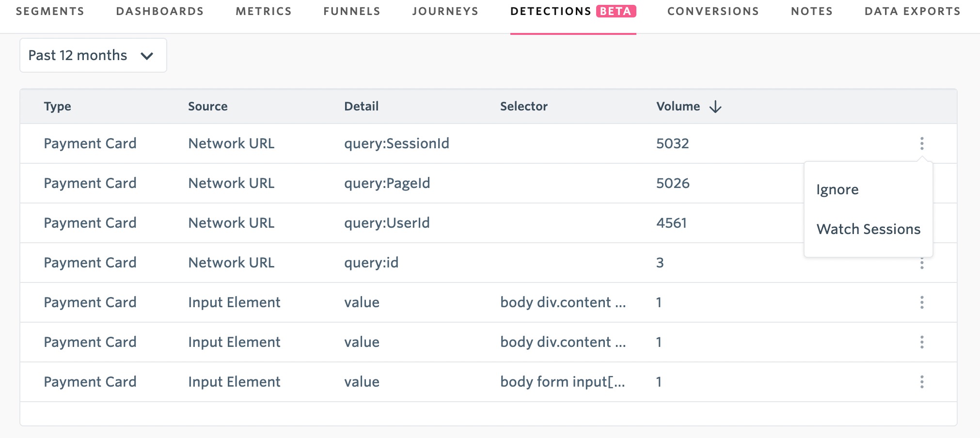The height and width of the screenshot is (438, 980).
Task: Click the query:UserId detail cell
Action: point(387,223)
